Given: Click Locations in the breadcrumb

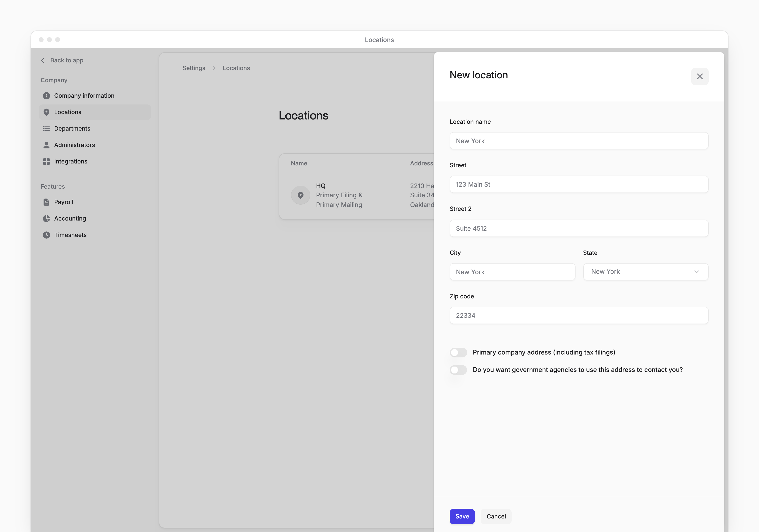Looking at the screenshot, I should (x=236, y=68).
